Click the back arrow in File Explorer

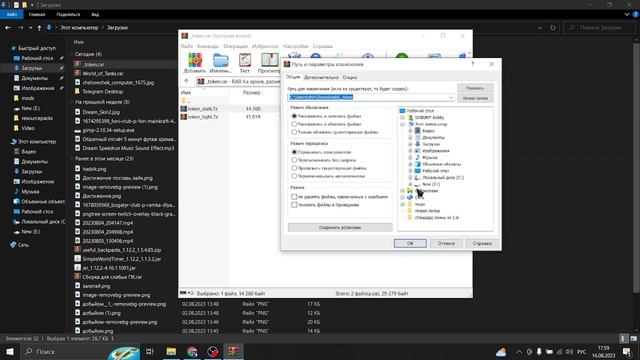pos(8,28)
